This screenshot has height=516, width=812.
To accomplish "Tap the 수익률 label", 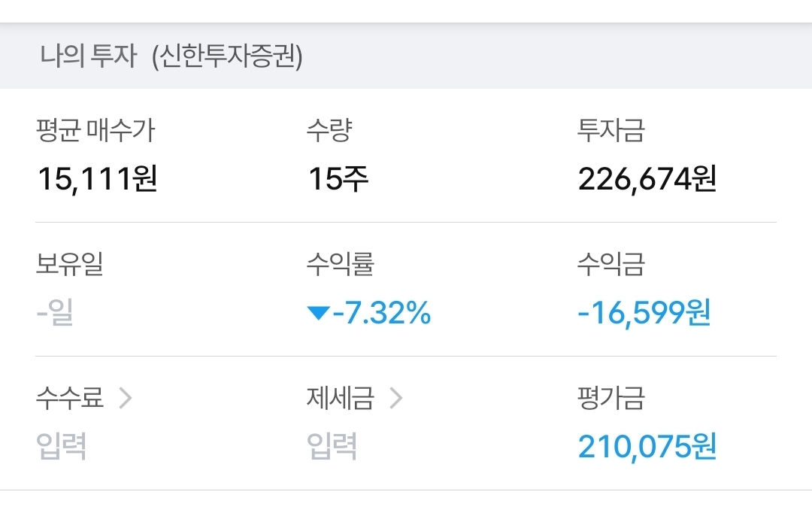I will [x=340, y=265].
